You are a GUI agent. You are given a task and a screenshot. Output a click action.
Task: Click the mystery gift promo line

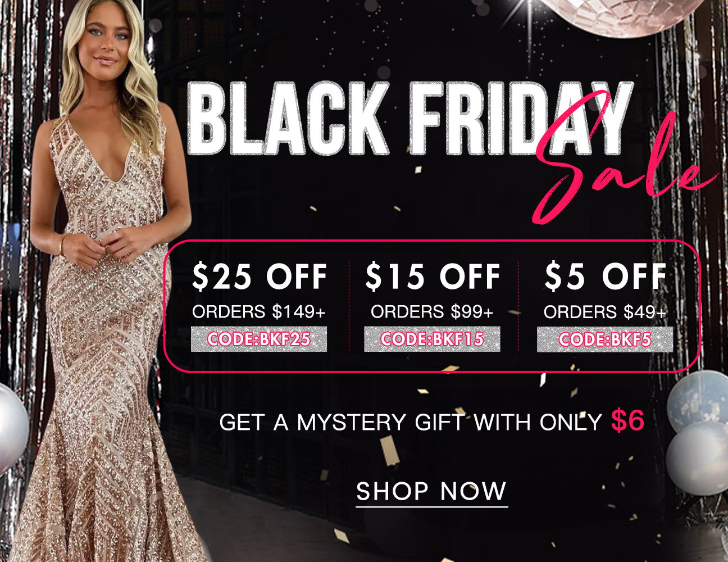[431, 422]
